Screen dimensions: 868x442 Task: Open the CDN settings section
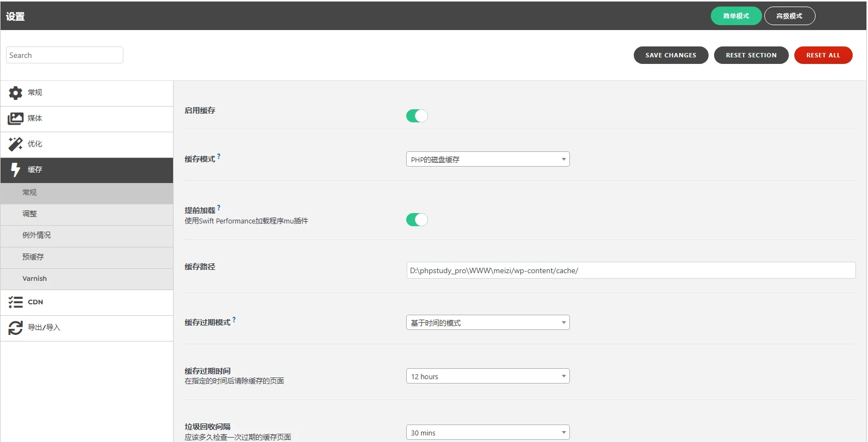tap(87, 303)
